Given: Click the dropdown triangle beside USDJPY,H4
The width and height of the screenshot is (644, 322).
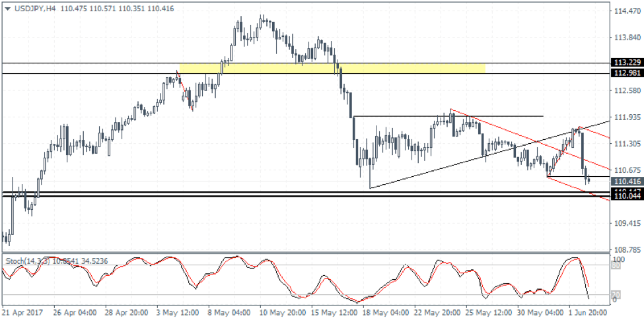Looking at the screenshot, I should point(7,7).
